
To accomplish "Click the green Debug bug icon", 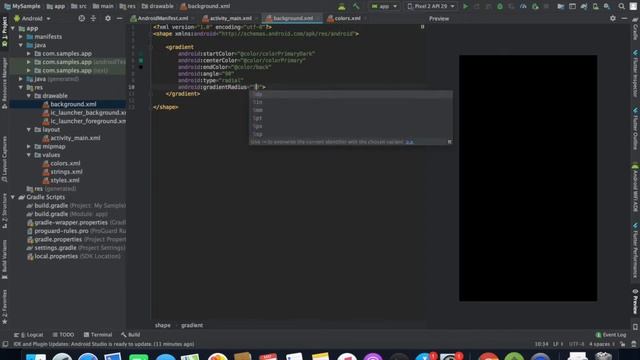I will (x=500, y=6).
